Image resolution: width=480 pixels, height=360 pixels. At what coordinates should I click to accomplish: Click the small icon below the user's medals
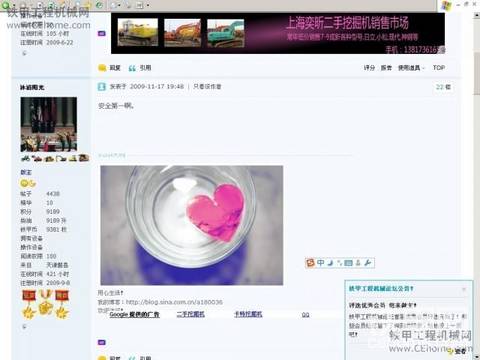24,327
